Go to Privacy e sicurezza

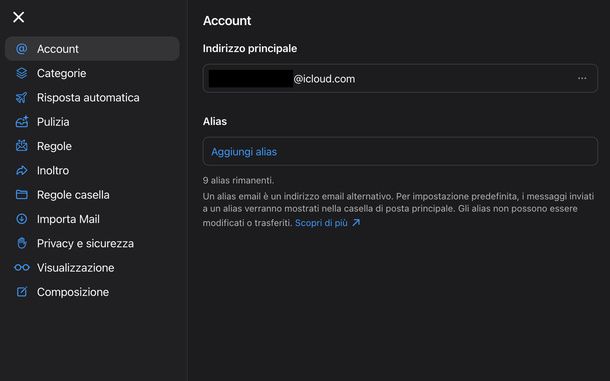coord(92,243)
